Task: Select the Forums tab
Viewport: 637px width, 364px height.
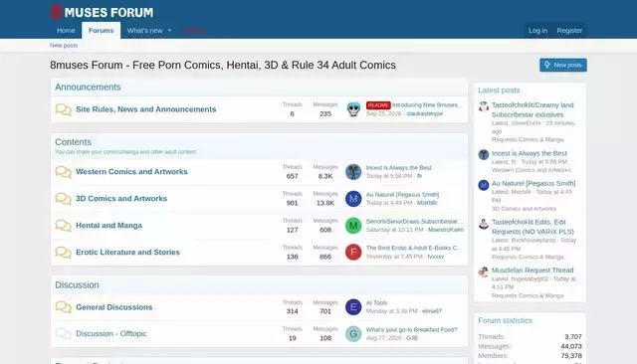Action: click(x=102, y=31)
